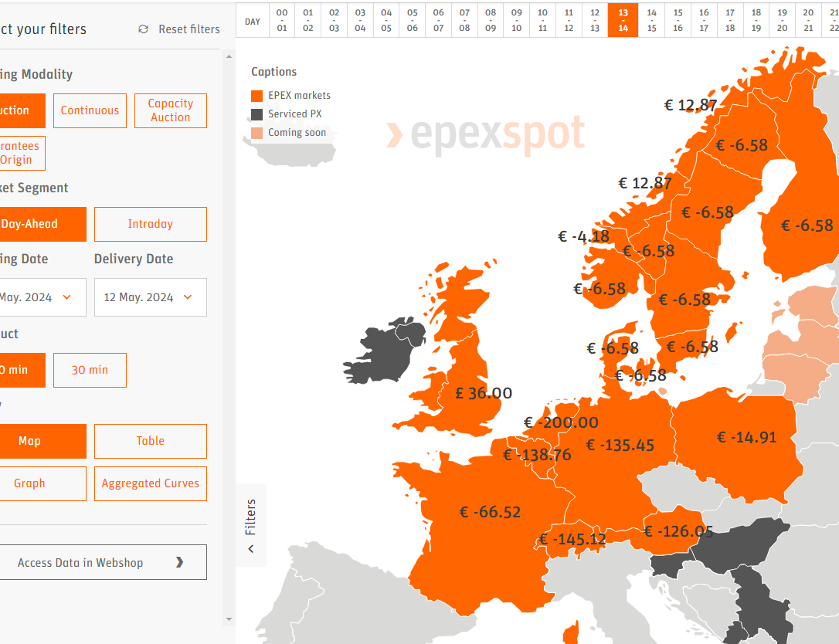The width and height of the screenshot is (839, 644).
Task: Click the EPEX markets legend square
Action: coord(256,96)
